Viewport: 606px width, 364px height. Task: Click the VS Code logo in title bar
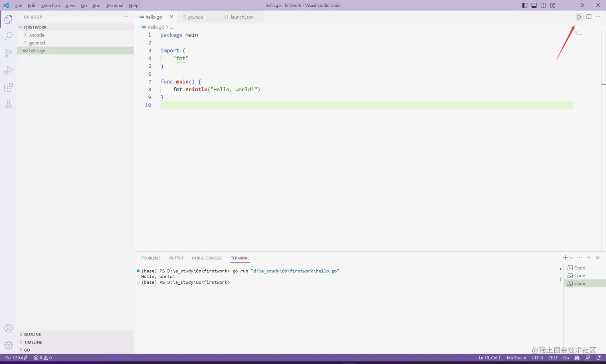click(6, 5)
